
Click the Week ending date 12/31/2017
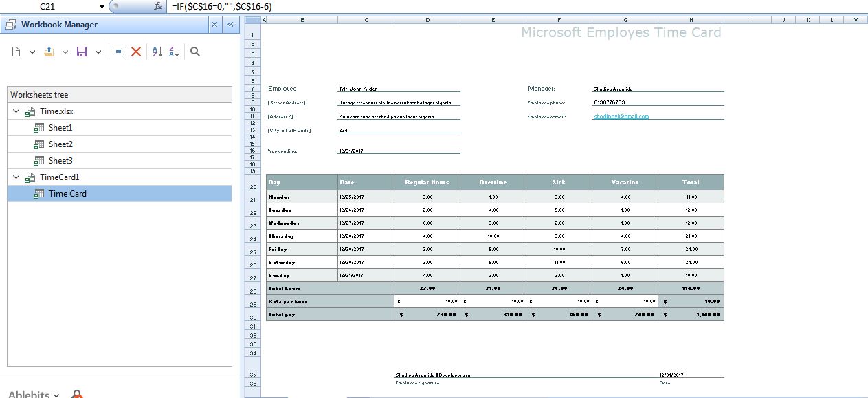tap(399, 151)
